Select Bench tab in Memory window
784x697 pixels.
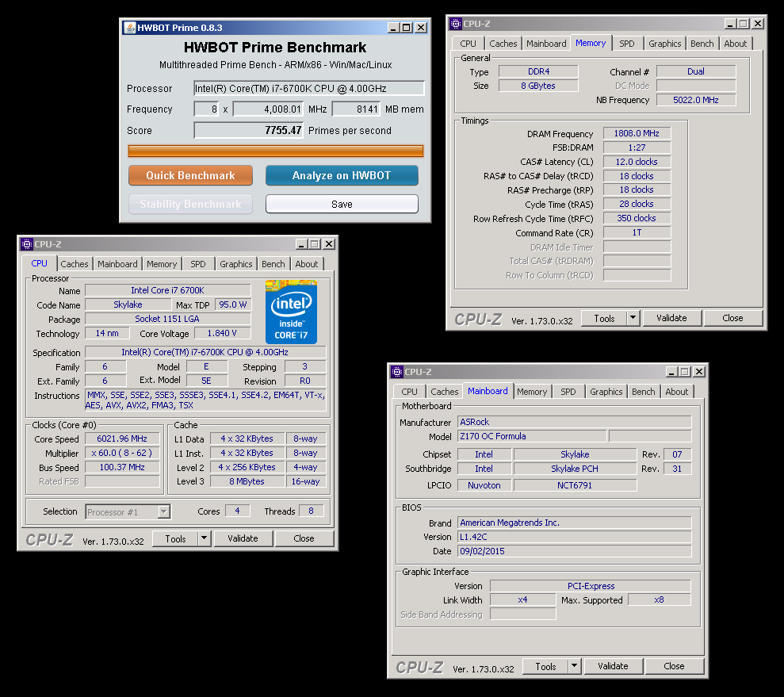[x=702, y=44]
